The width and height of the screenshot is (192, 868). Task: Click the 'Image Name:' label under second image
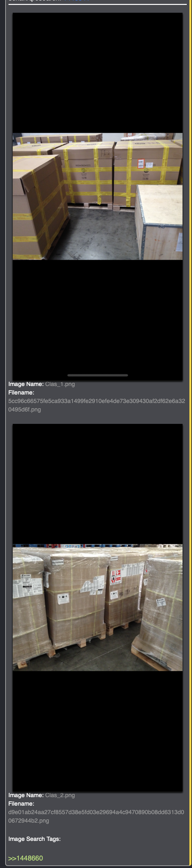point(26,795)
